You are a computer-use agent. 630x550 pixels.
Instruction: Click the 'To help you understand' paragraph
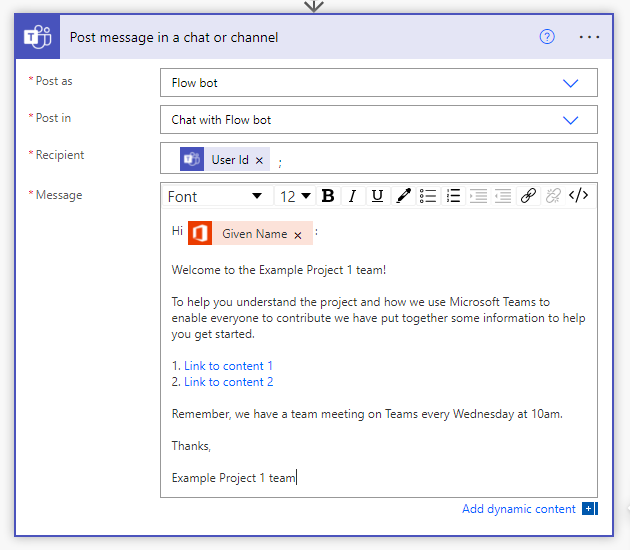click(x=378, y=318)
